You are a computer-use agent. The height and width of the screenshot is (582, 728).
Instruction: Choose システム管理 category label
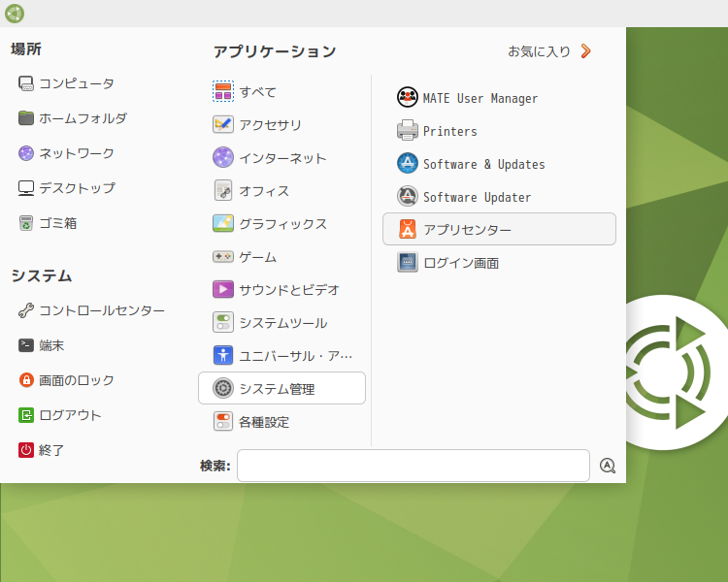[278, 388]
